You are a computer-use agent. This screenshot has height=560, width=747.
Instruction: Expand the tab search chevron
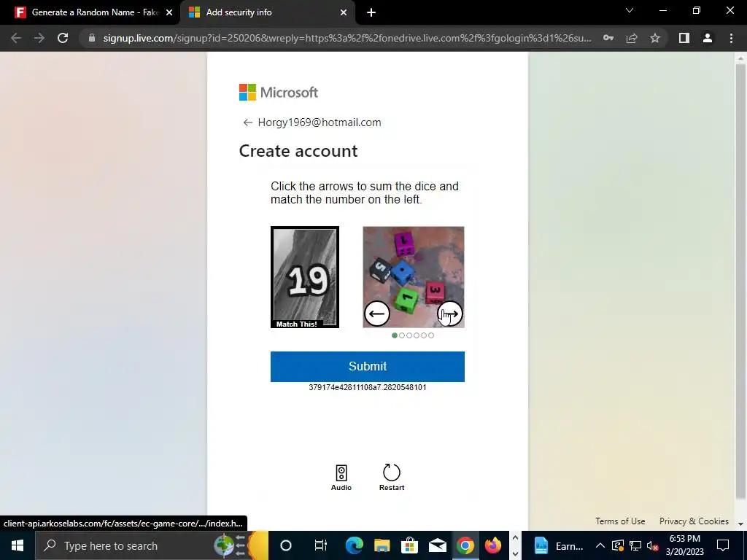[630, 10]
